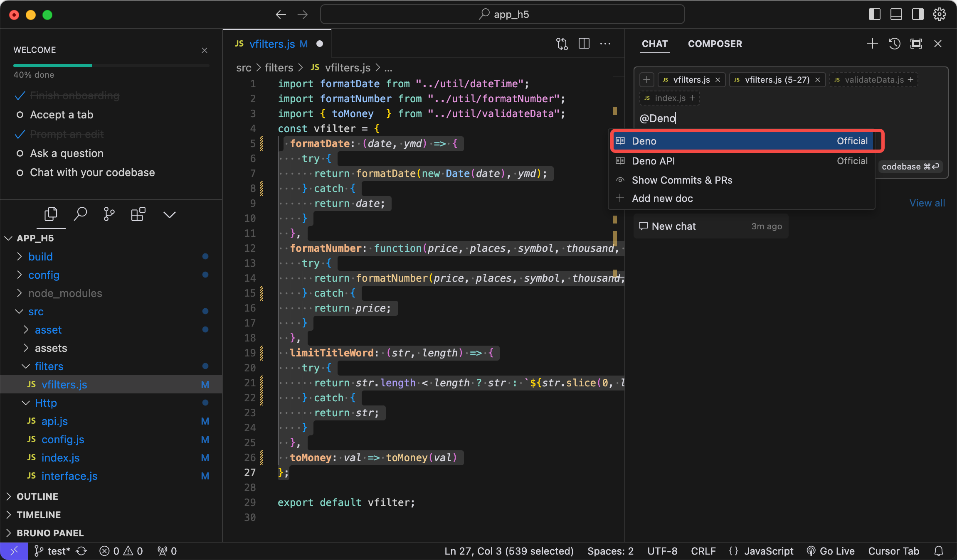Expand the node_modules folder

111,293
